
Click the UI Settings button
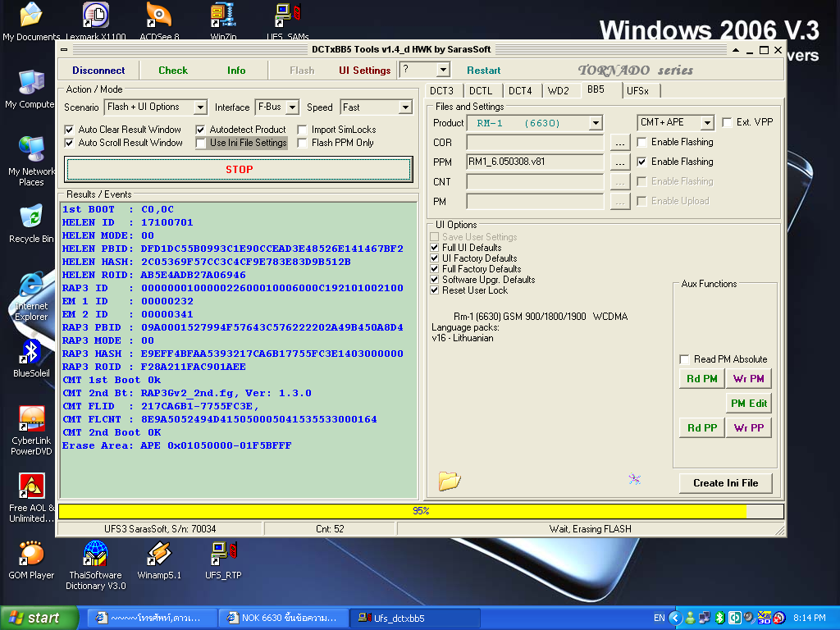coord(365,71)
